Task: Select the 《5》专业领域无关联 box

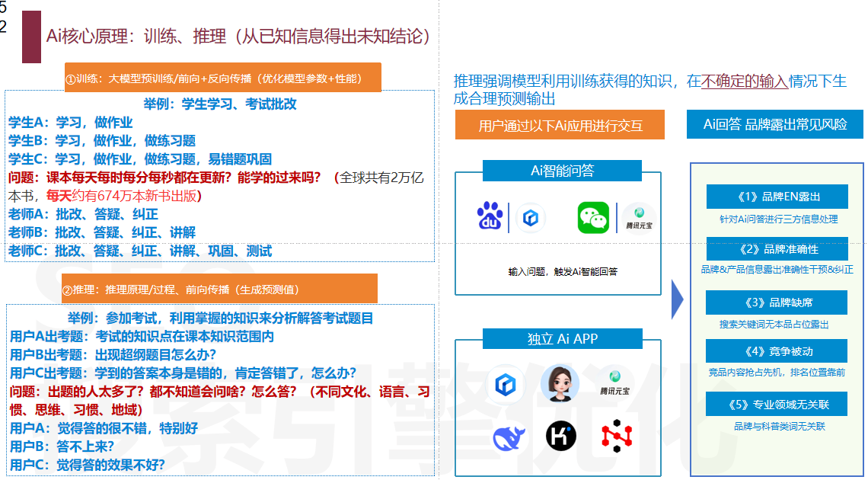Action: pos(777,404)
